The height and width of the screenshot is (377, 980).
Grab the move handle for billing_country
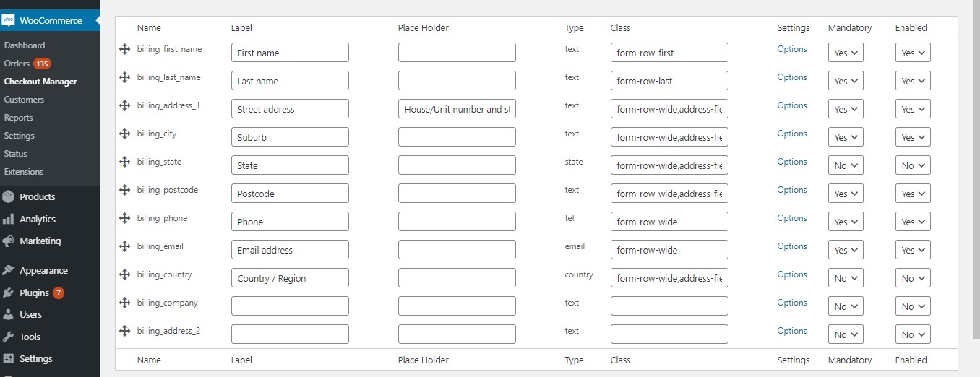pos(124,274)
